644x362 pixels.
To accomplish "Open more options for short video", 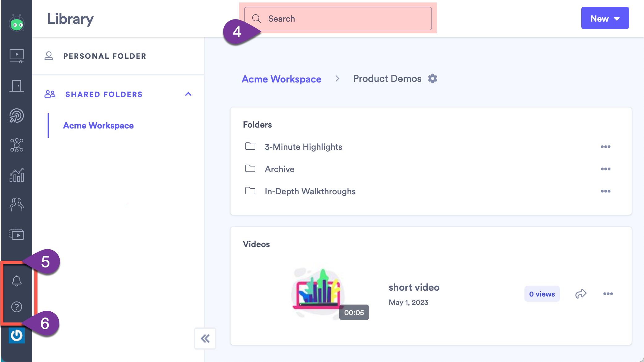I will pos(608,294).
